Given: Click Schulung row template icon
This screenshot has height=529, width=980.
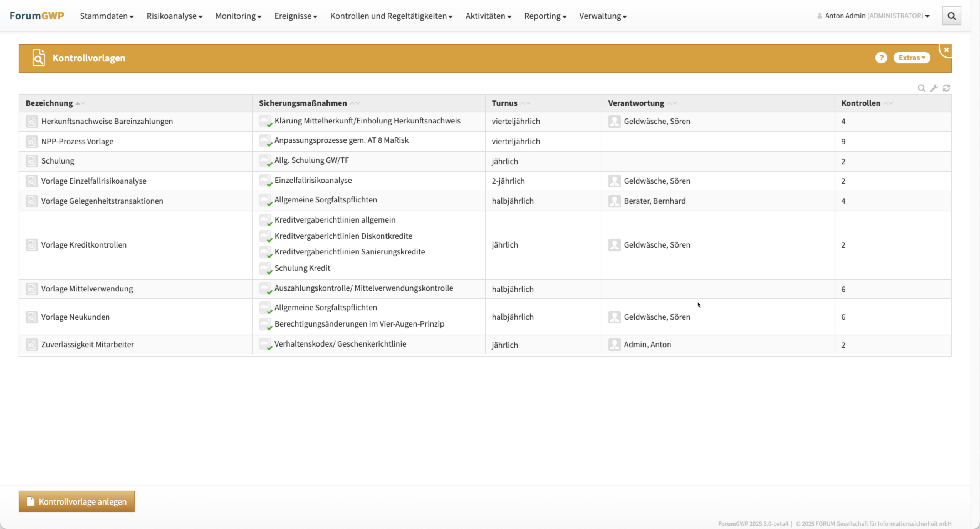Looking at the screenshot, I should pos(32,161).
